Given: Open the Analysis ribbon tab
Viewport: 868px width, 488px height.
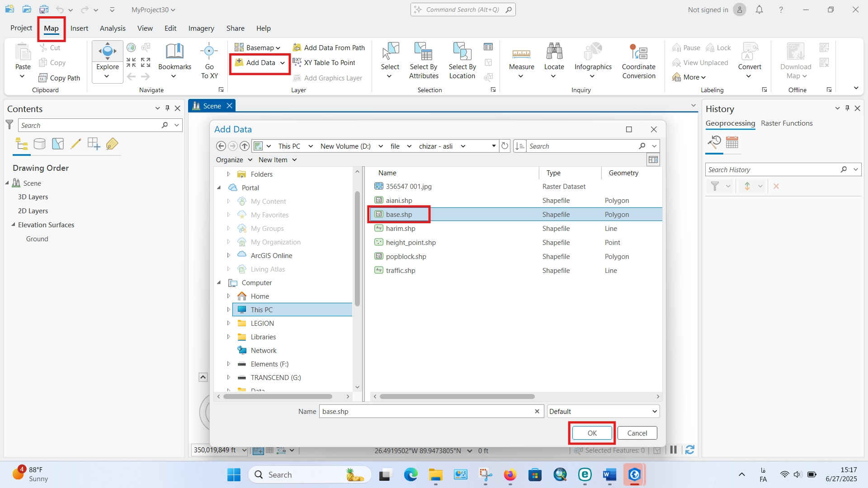Looking at the screenshot, I should 113,28.
